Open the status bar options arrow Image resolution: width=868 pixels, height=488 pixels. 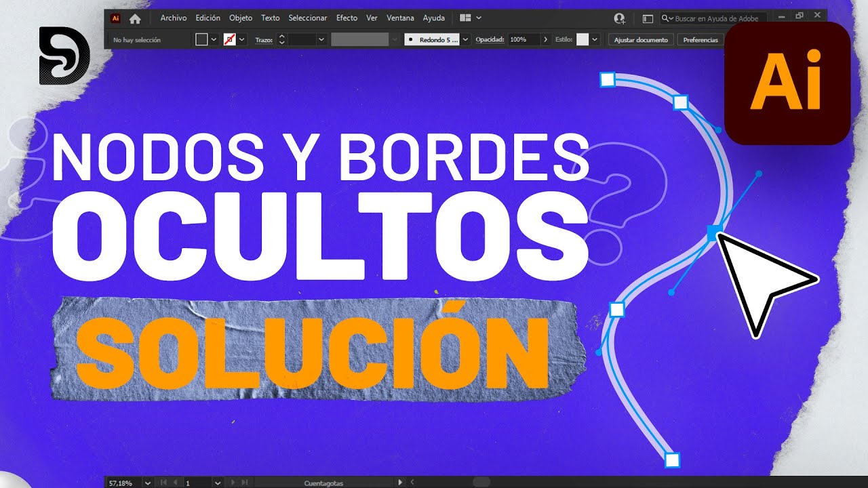(x=400, y=483)
